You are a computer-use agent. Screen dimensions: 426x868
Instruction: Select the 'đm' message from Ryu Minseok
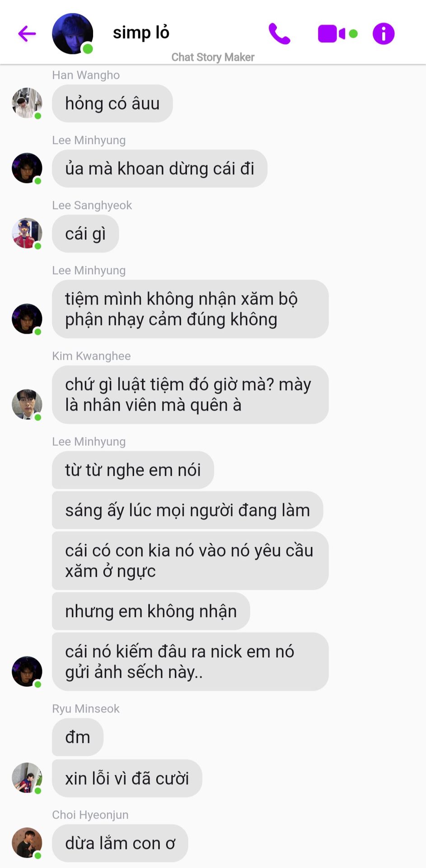tap(78, 737)
